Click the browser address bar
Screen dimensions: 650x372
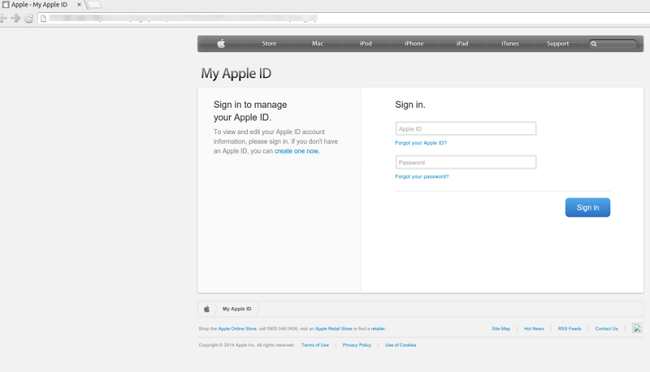coord(344,18)
